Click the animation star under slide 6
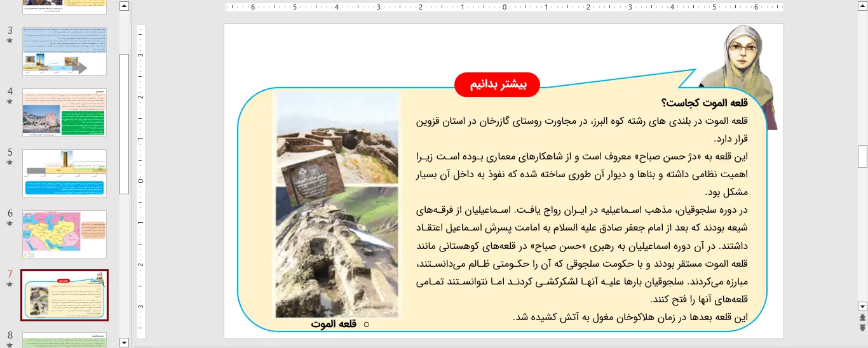868x348 pixels. (x=10, y=224)
